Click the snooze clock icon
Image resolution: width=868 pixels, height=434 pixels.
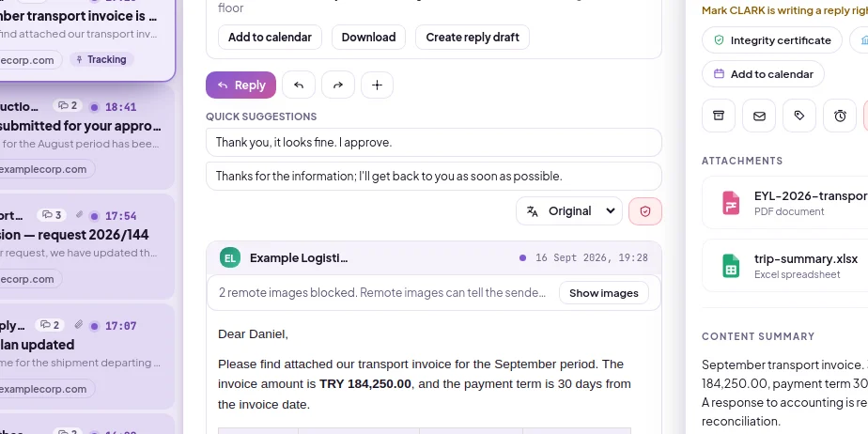[840, 116]
